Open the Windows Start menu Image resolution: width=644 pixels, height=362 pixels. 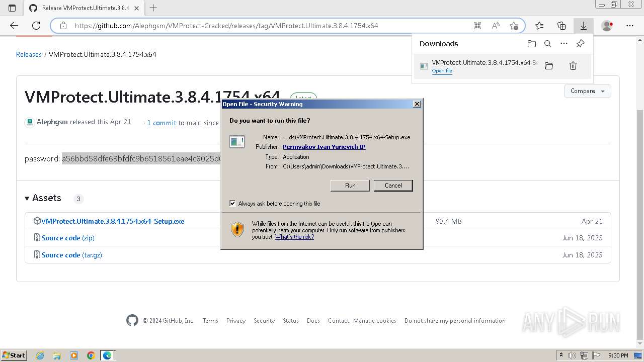(14, 355)
